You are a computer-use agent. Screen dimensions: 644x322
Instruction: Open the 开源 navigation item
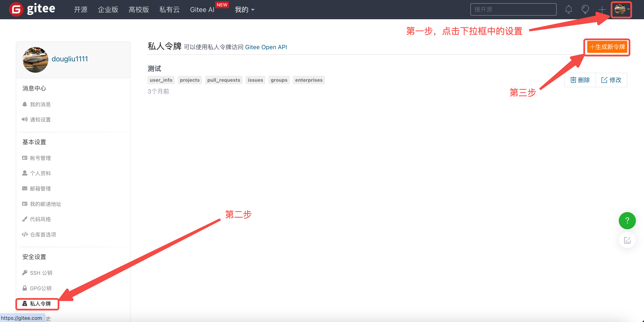[x=80, y=10]
